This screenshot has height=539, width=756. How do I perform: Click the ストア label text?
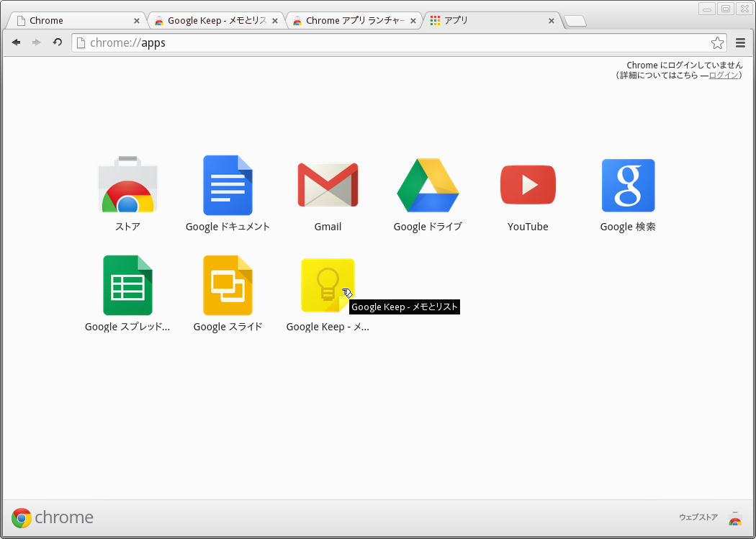pyautogui.click(x=127, y=227)
